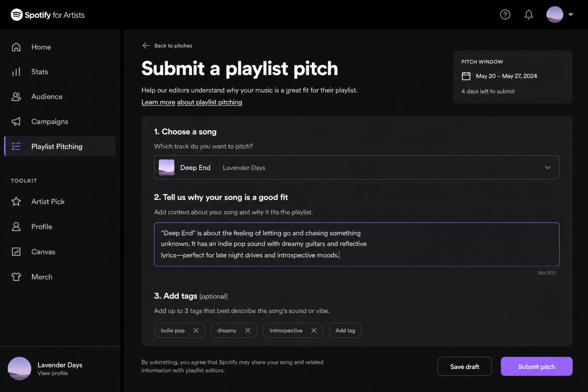Click the Stats bar chart icon

16,72
